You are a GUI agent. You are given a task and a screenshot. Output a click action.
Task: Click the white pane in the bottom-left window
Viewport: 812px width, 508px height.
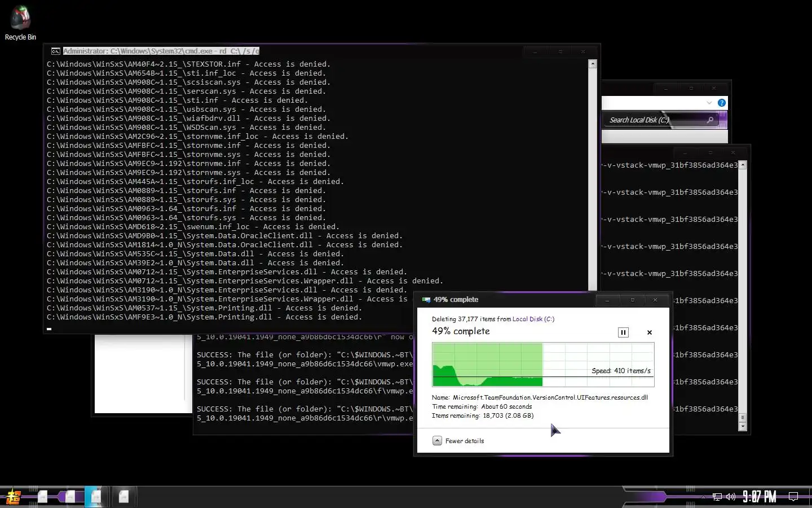pyautogui.click(x=143, y=374)
